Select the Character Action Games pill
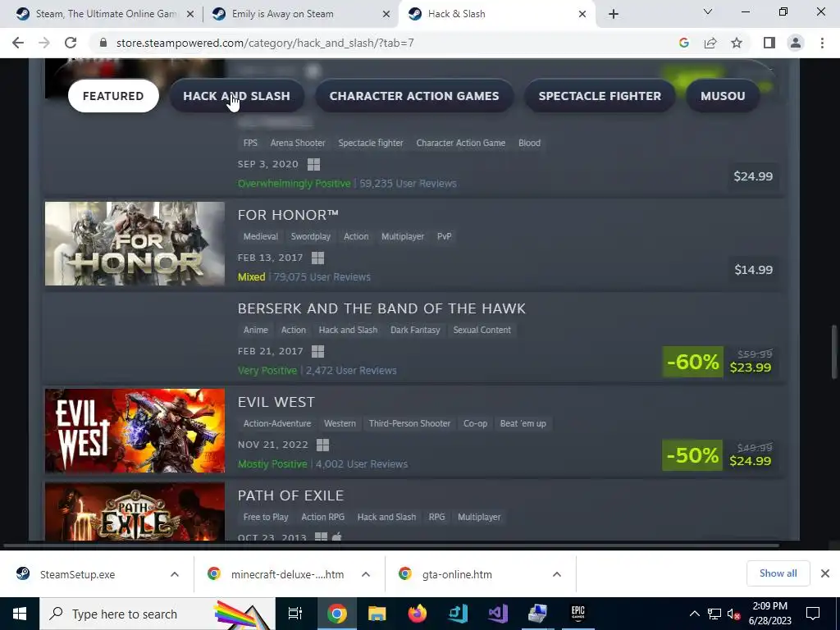The image size is (840, 630). pyautogui.click(x=414, y=96)
